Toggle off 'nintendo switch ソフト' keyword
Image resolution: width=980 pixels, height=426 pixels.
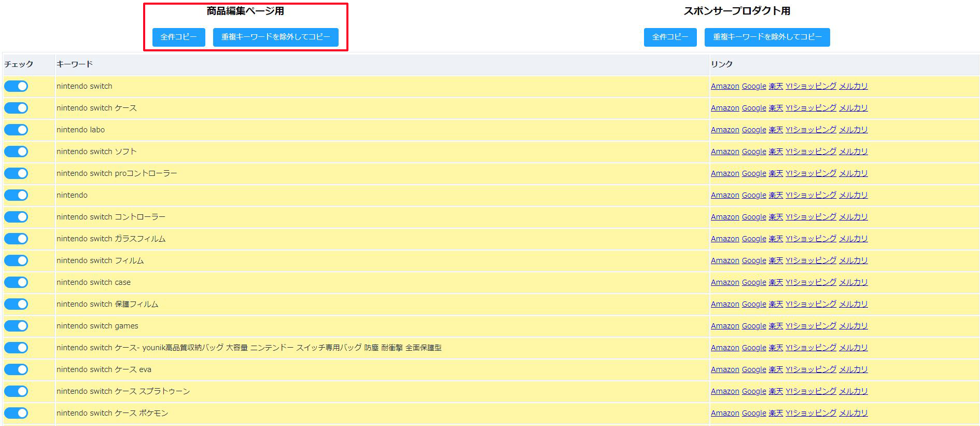coord(16,152)
